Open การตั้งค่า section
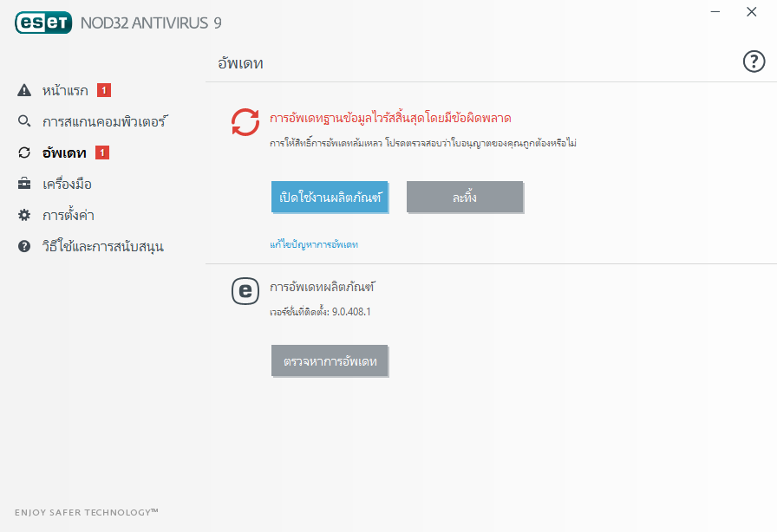This screenshot has width=777, height=532. pyautogui.click(x=69, y=216)
